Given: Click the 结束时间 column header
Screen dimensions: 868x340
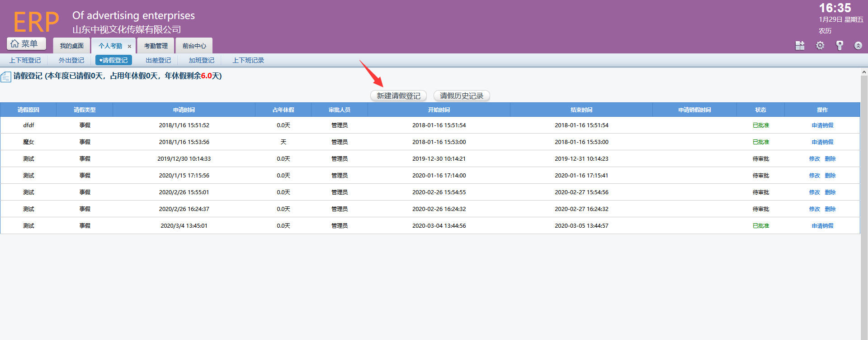Looking at the screenshot, I should pyautogui.click(x=581, y=110).
